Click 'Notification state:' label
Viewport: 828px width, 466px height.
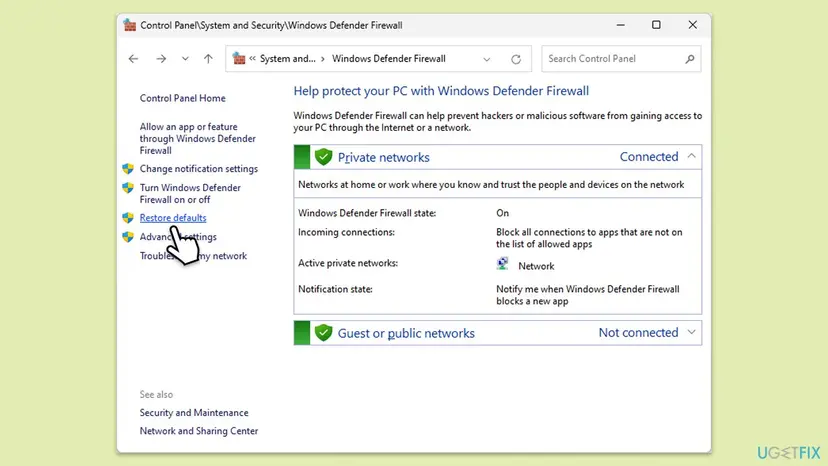pos(335,289)
